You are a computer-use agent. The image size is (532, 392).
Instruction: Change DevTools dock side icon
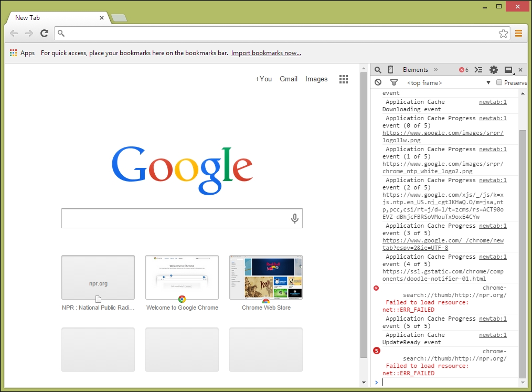pos(508,70)
